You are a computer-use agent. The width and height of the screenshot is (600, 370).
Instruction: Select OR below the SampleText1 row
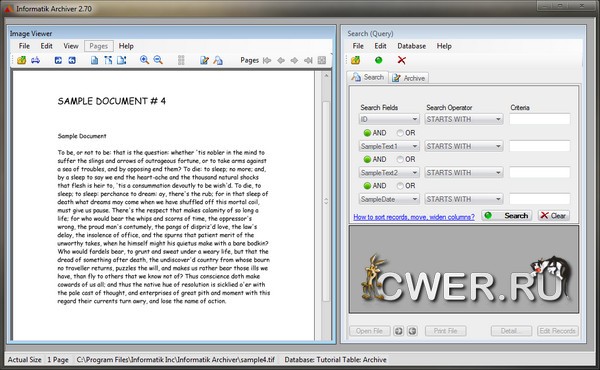pos(406,159)
